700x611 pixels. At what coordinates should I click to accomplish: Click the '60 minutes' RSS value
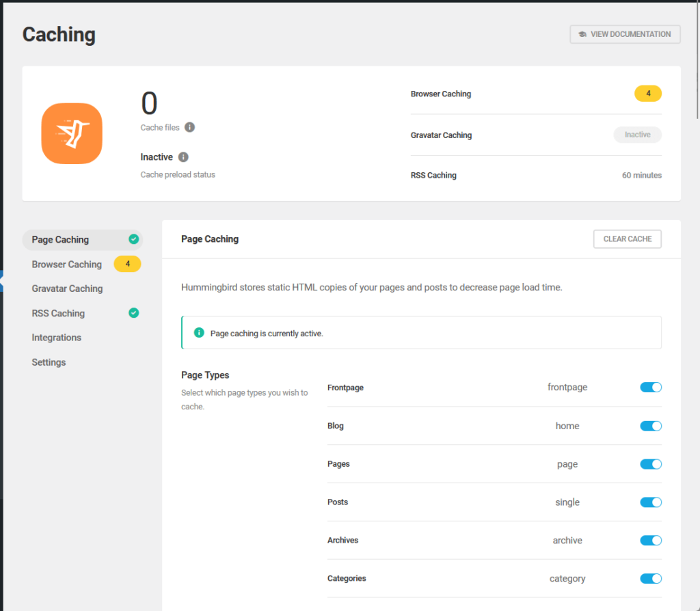click(641, 176)
